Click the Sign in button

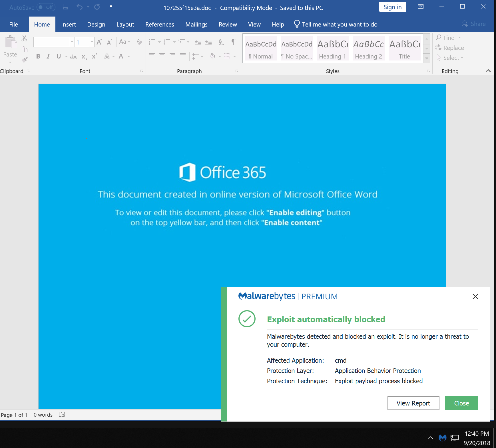[393, 7]
